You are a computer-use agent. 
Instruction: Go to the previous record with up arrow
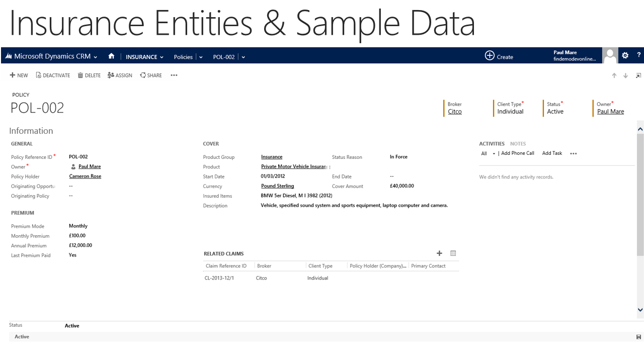pos(614,75)
